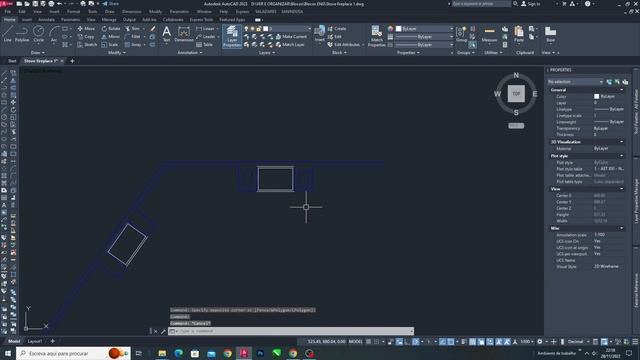Open the No selection dropdown in Properties

575,82
